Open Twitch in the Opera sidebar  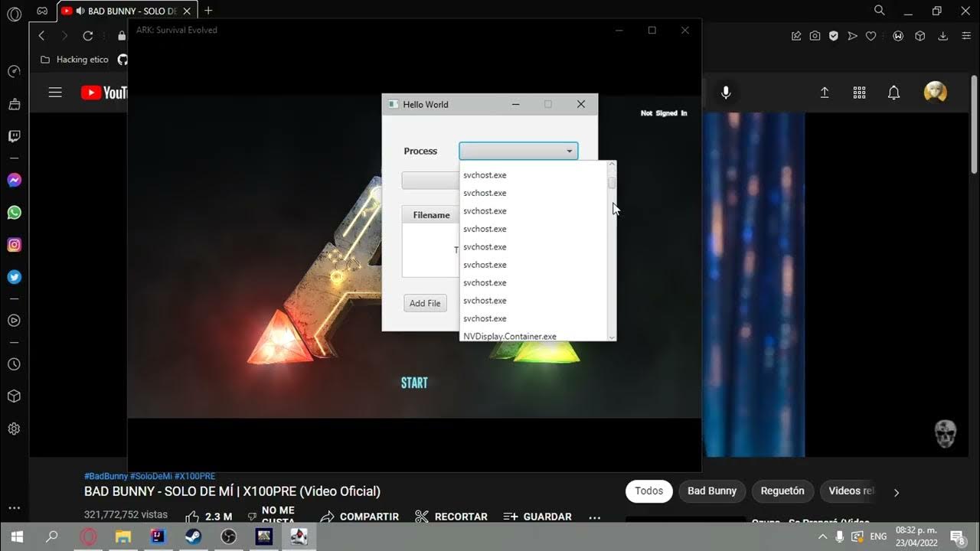click(14, 136)
